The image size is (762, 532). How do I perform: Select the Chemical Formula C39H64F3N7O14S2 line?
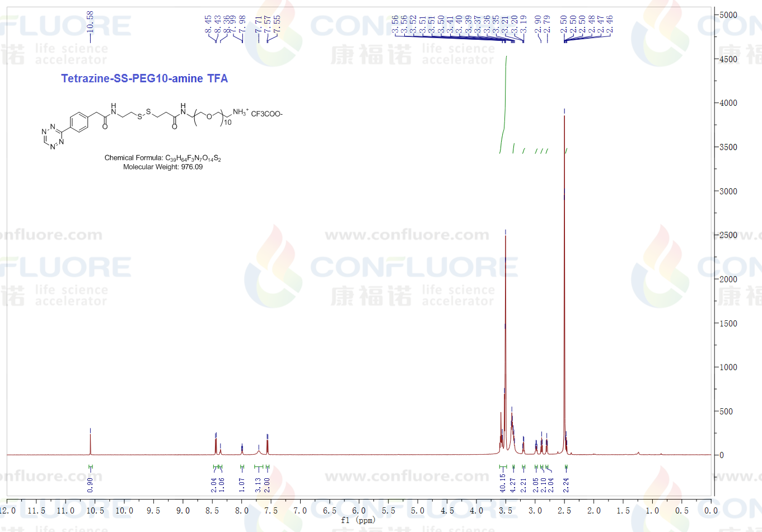(x=163, y=158)
